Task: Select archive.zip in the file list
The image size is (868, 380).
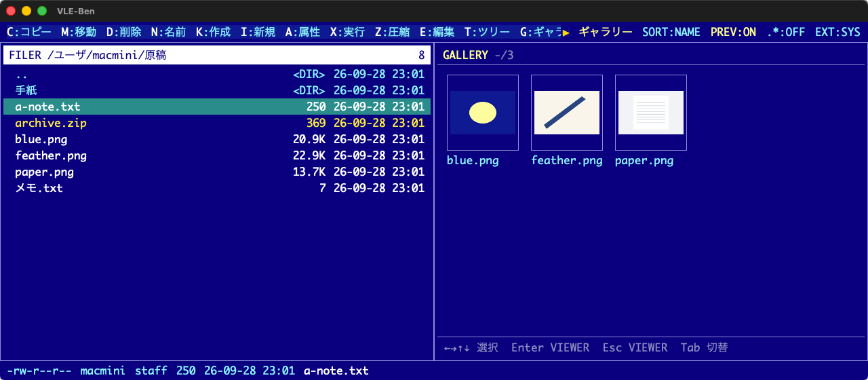Action: (217, 123)
